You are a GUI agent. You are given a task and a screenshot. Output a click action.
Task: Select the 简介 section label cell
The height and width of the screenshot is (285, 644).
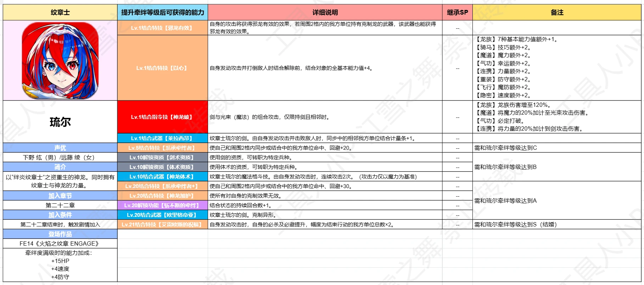coord(60,167)
